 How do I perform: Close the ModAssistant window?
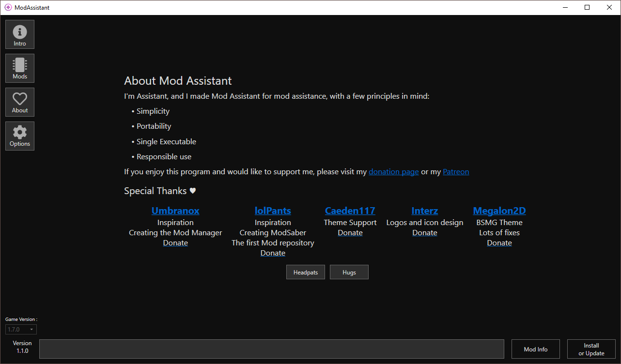610,7
